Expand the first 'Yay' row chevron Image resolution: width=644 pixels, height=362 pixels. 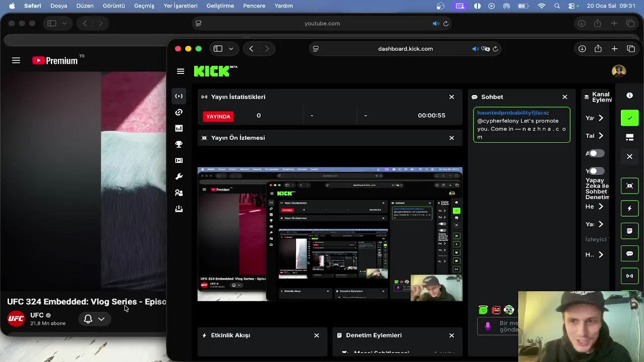601,118
